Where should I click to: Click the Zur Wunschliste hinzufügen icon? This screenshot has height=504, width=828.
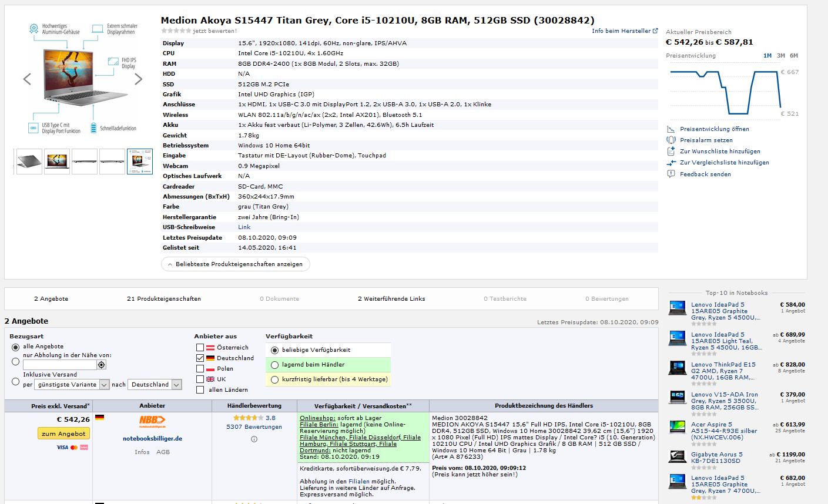(x=671, y=151)
